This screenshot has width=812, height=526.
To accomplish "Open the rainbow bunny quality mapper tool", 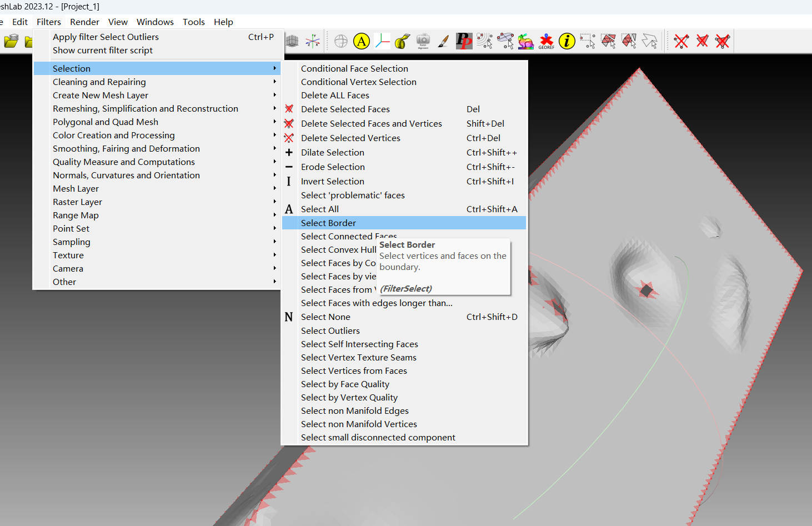I will 526,41.
